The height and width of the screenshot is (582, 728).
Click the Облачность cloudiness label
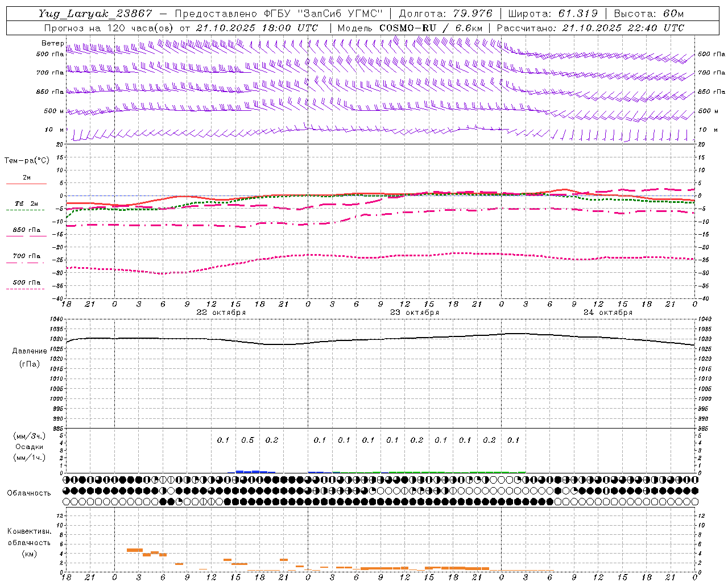29,493
